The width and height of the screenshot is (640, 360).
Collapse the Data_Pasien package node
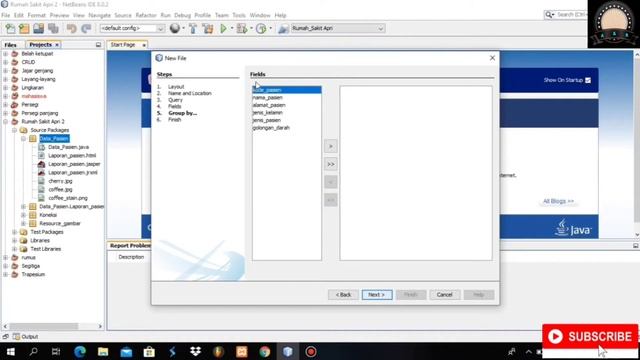coord(24,139)
